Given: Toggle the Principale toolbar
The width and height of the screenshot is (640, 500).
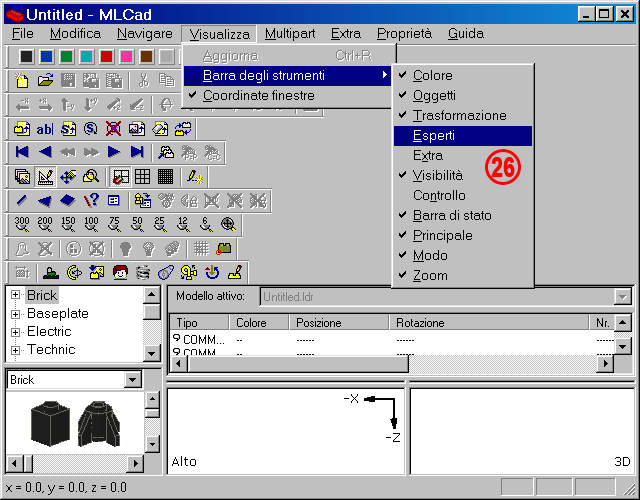Looking at the screenshot, I should coord(463,236).
